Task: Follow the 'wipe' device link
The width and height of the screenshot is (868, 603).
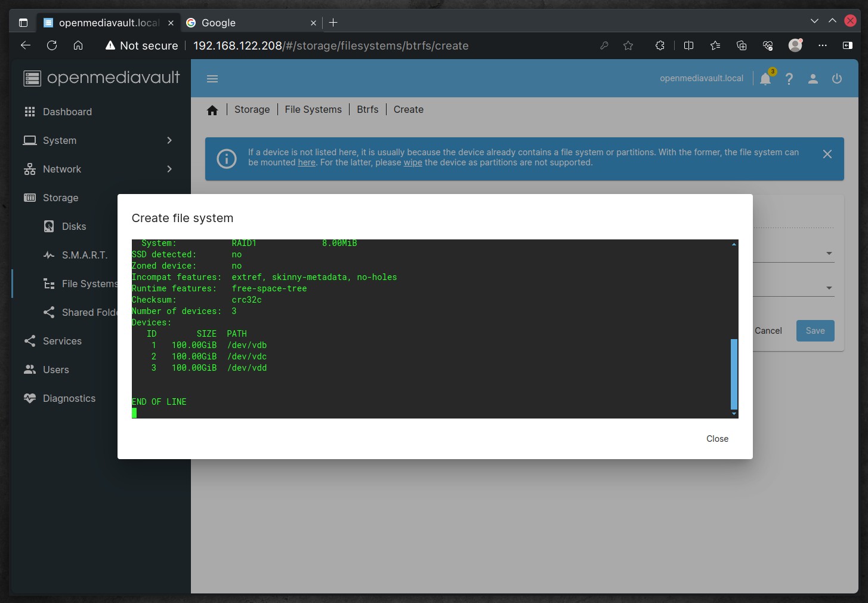Action: pyautogui.click(x=413, y=162)
